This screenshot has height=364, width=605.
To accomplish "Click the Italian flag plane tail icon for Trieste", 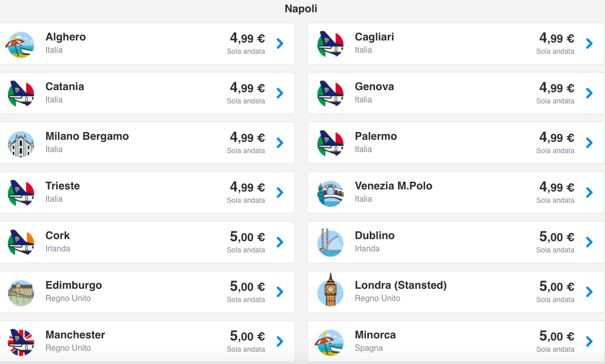I will click(21, 193).
